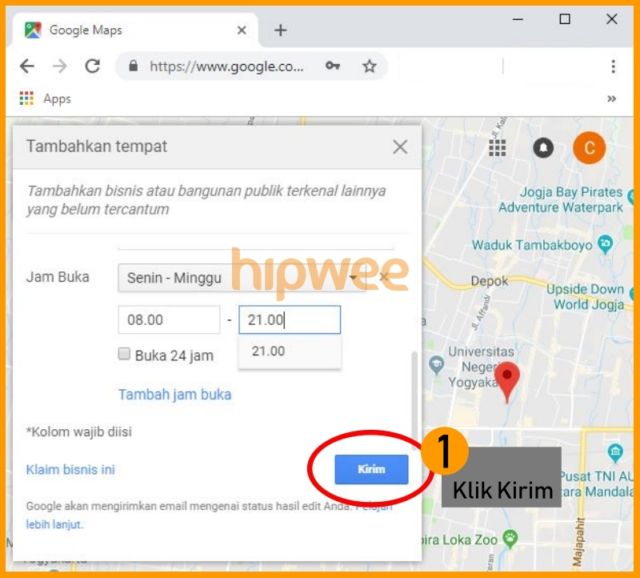
Task: Bookmark this page with the star
Action: coord(369,66)
